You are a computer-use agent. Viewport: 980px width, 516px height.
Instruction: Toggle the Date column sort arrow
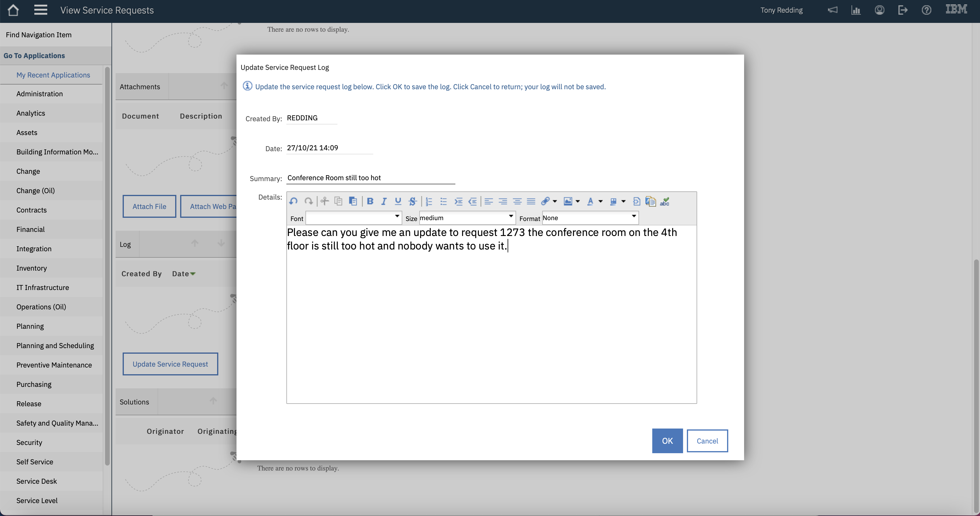pyautogui.click(x=192, y=273)
